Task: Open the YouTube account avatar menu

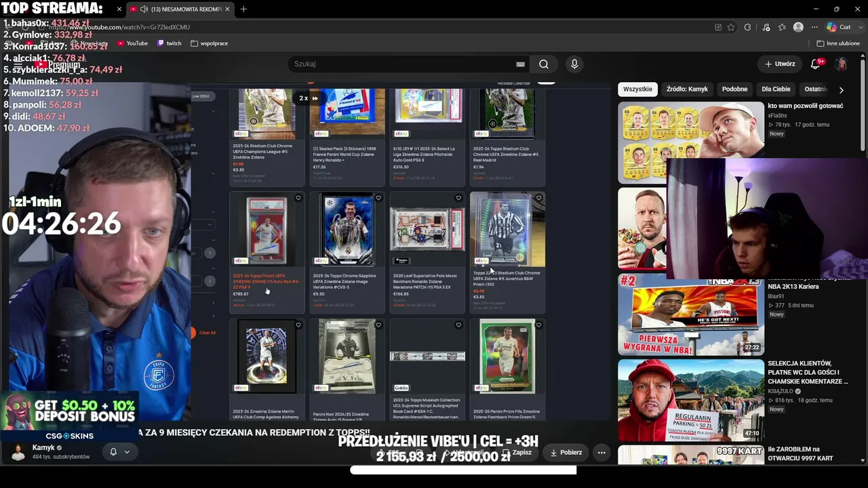Action: point(842,64)
